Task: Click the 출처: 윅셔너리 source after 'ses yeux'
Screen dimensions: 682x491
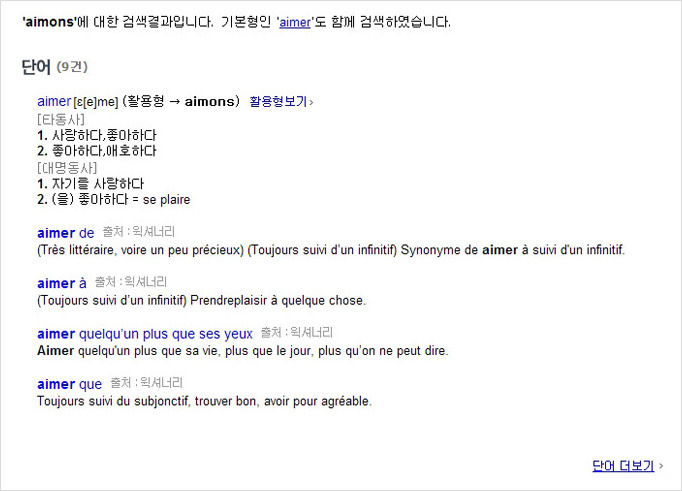Action: click(x=296, y=333)
